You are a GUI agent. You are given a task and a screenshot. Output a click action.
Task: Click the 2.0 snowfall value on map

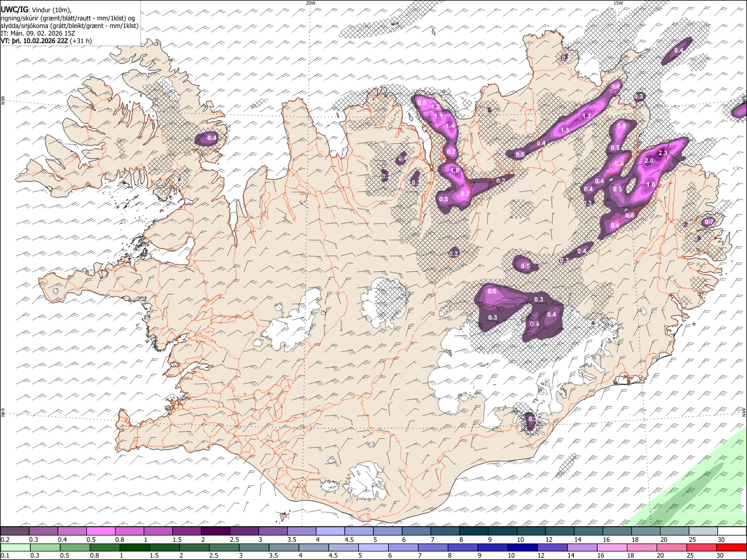(648, 160)
